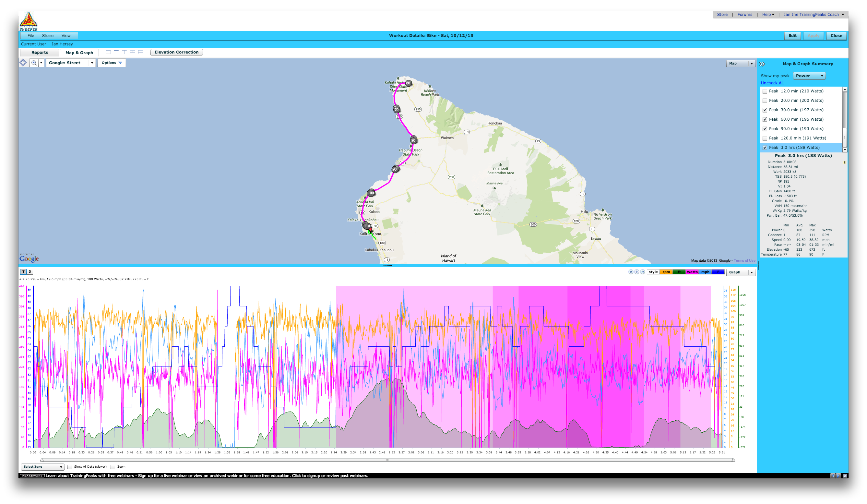Click the magenta watts color swatch

[x=692, y=272]
